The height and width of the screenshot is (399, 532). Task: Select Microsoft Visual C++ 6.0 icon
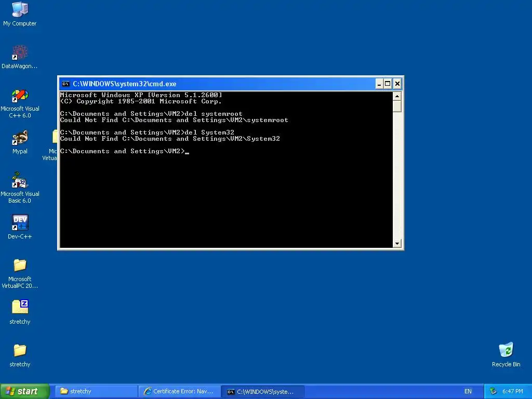pyautogui.click(x=20, y=103)
